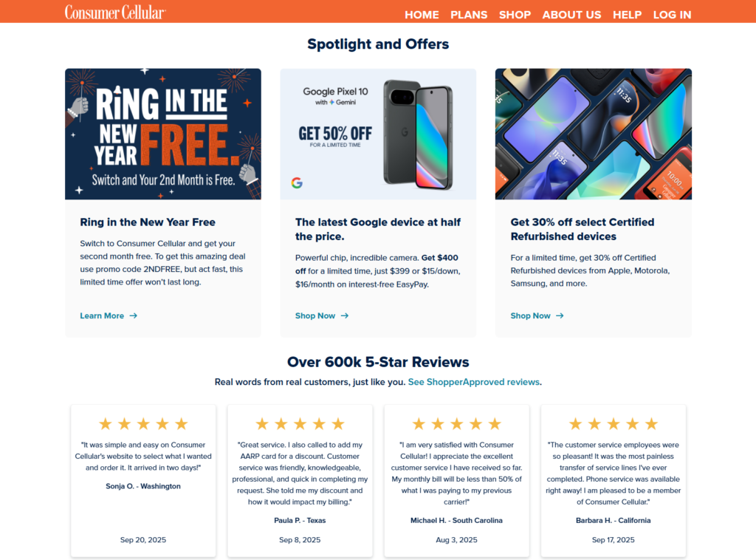
Task: Click the Consumer Cellular logo
Action: pyautogui.click(x=115, y=13)
